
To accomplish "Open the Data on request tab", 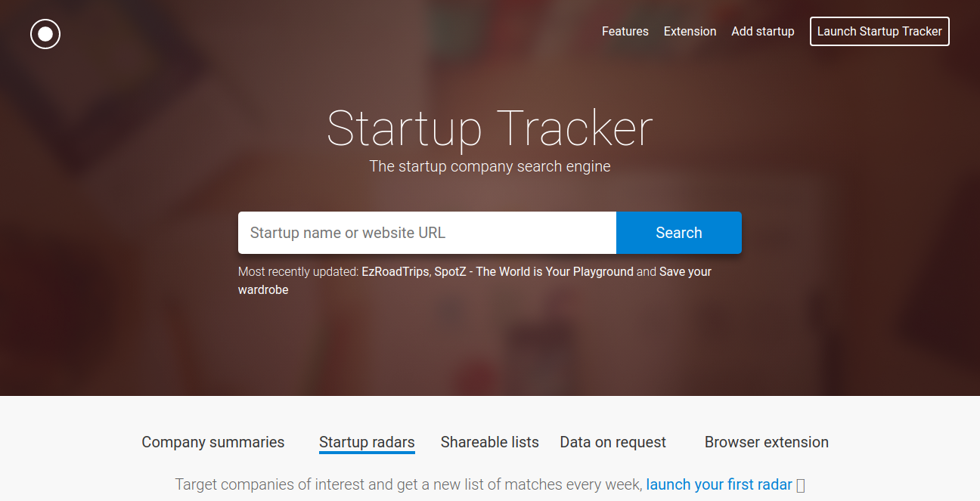I will [612, 442].
